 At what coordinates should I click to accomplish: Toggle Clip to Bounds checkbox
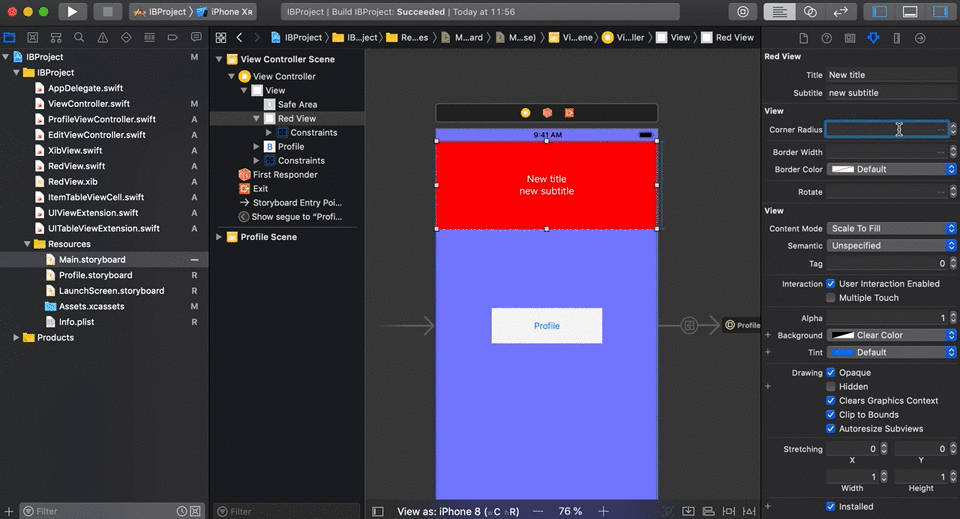830,414
